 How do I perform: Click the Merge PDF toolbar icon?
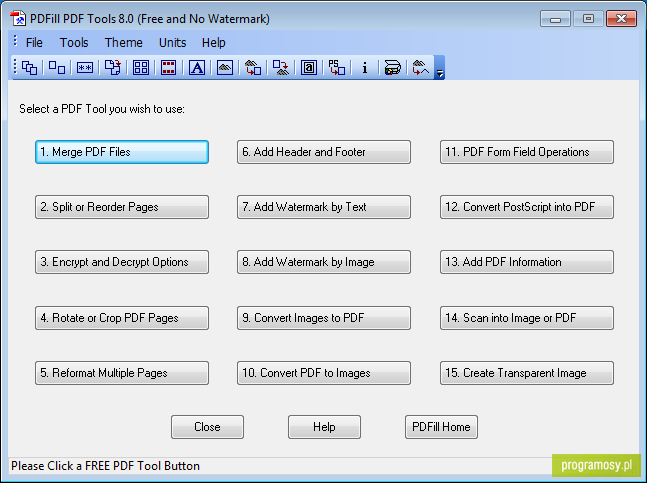(x=29, y=67)
